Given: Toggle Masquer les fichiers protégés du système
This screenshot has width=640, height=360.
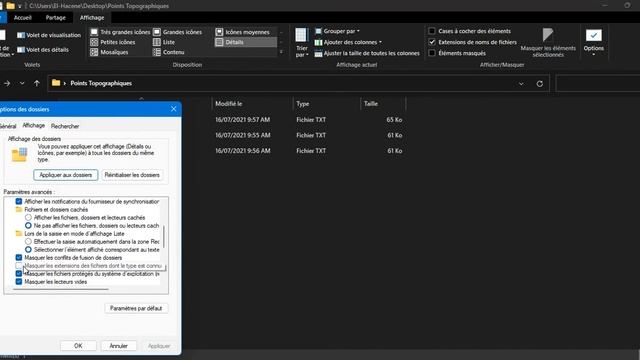Looking at the screenshot, I should coord(19,273).
